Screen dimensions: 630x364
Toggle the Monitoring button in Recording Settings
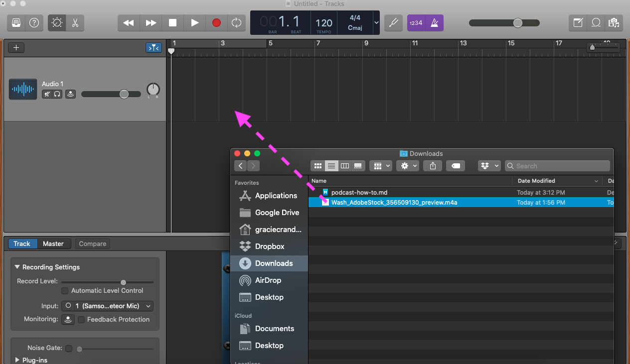pos(68,319)
